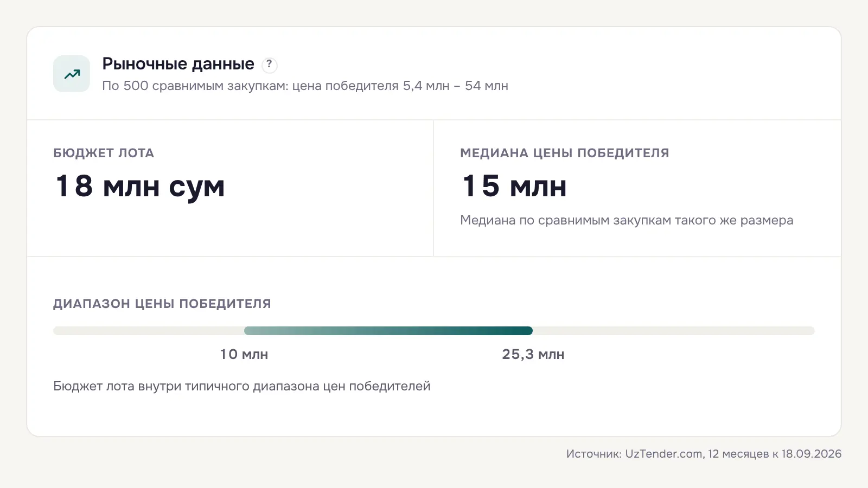This screenshot has height=488, width=868.
Task: Click the '15 млн' median value
Action: pyautogui.click(x=514, y=186)
